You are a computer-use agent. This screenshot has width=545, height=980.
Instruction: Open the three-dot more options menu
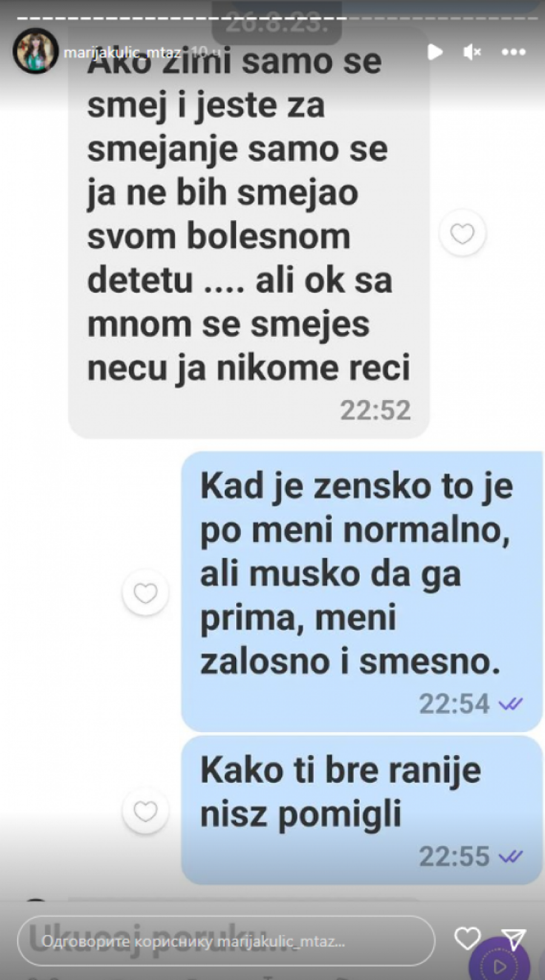514,52
